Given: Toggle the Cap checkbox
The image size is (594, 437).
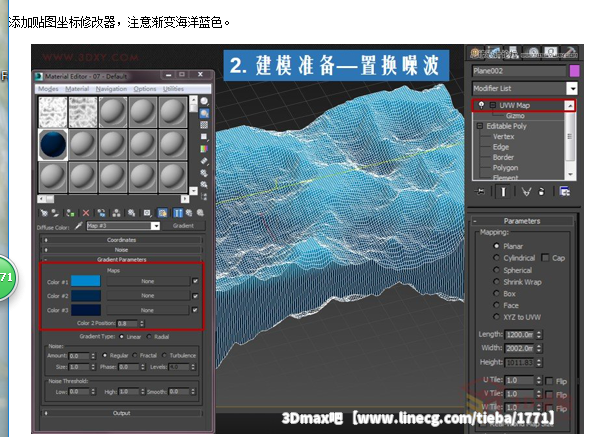Looking at the screenshot, I should pyautogui.click(x=545, y=258).
